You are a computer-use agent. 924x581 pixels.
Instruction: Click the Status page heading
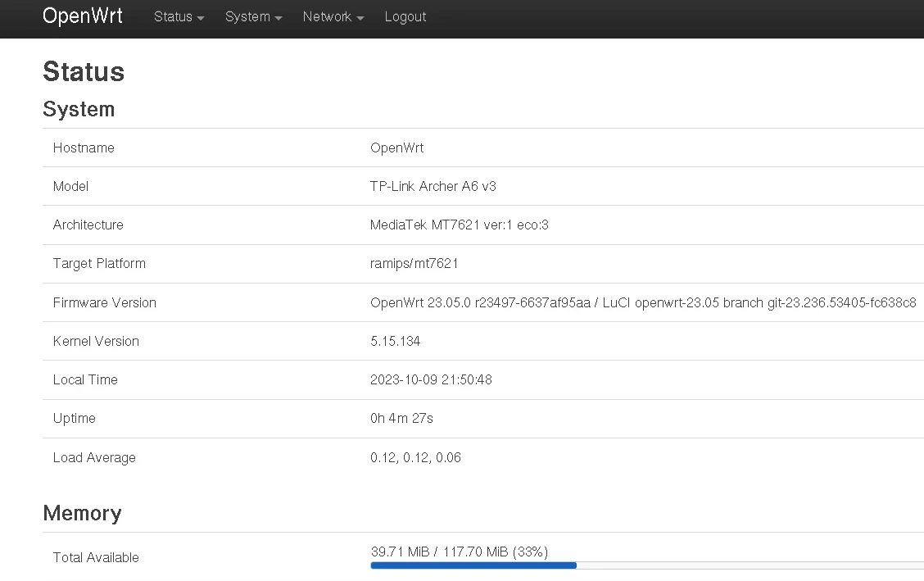(x=84, y=71)
